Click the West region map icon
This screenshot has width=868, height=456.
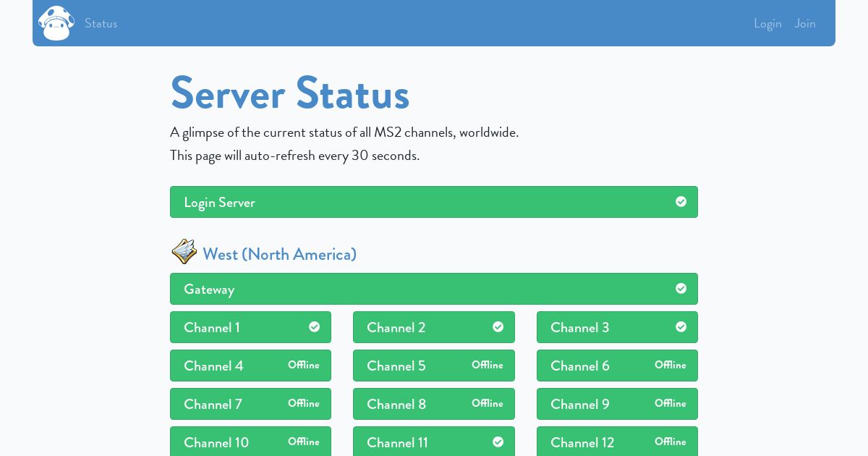pyautogui.click(x=184, y=252)
